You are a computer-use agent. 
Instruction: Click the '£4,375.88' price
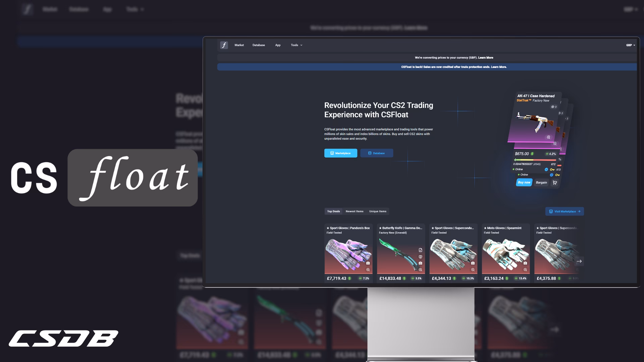point(546,279)
